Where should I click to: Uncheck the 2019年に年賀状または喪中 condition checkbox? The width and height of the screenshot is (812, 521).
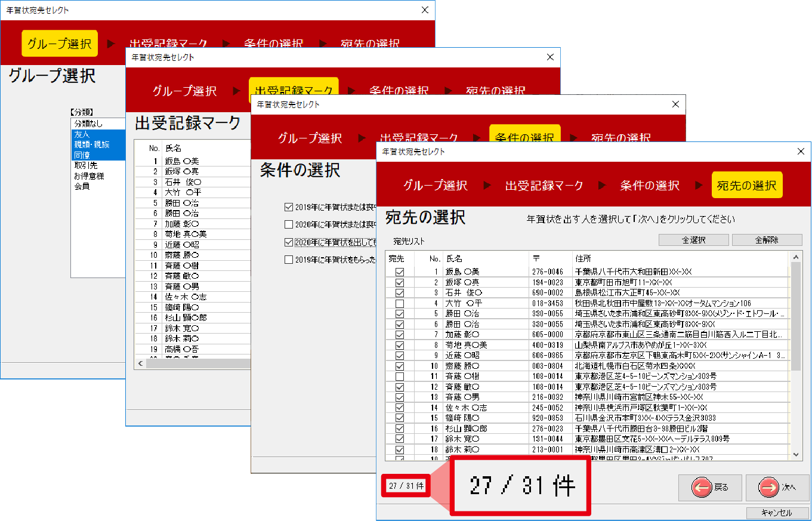click(288, 207)
